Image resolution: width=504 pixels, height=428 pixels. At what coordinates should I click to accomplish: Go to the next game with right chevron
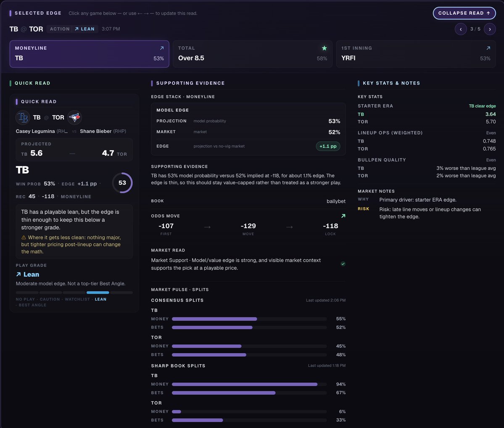click(490, 29)
